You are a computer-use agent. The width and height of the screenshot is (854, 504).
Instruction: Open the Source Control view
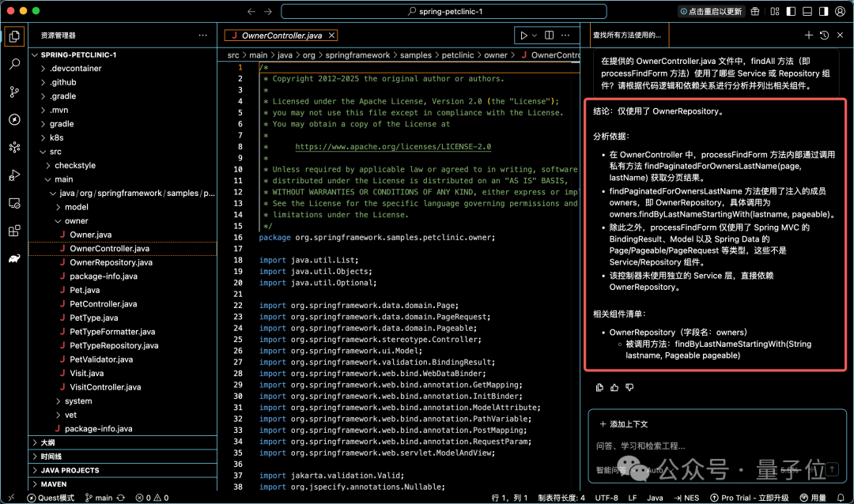13,92
